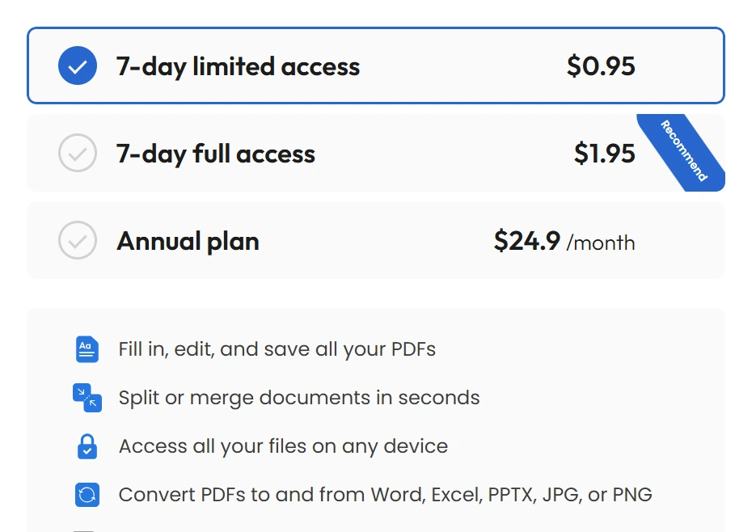
Task: Click "Split or merge documents in seconds" text
Action: click(299, 398)
